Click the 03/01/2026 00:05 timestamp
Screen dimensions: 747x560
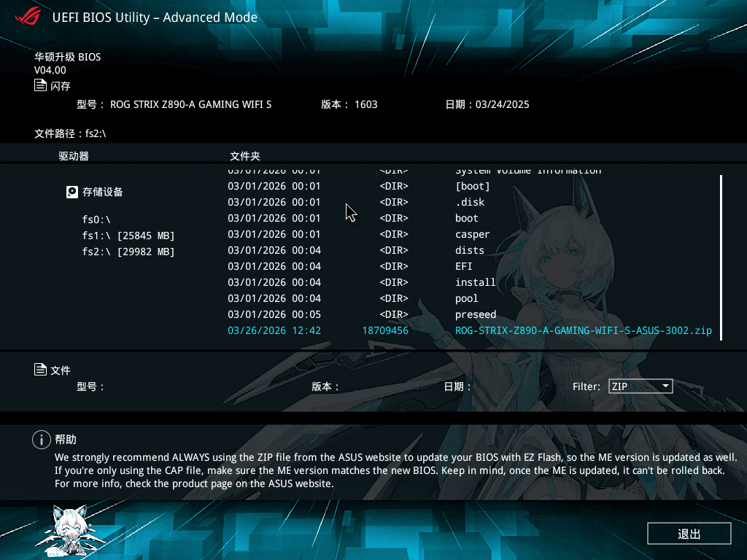(274, 314)
